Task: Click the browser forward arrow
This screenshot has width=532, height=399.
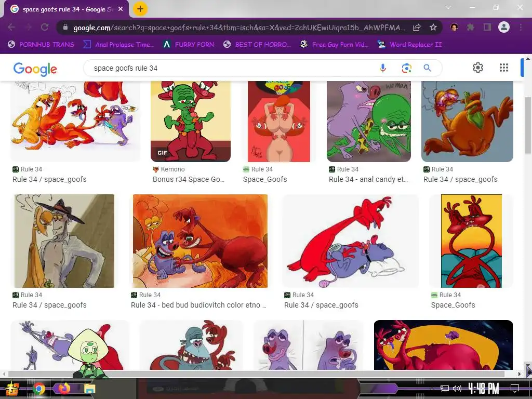Action: point(28,27)
